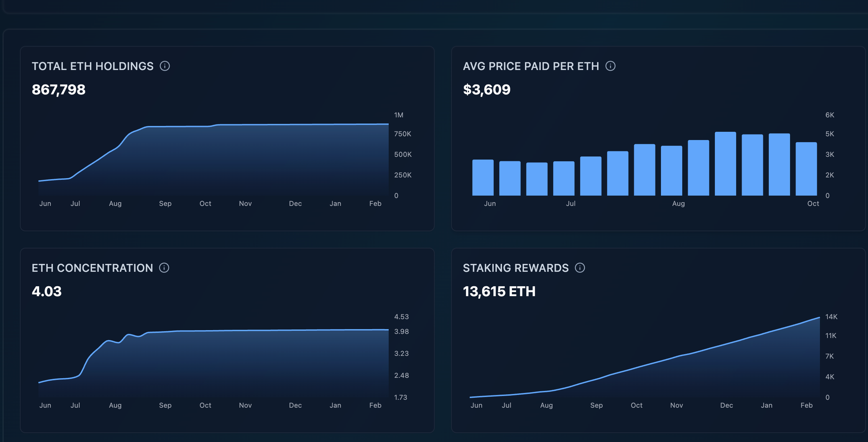Click the 13,615 ETH staking rewards value
This screenshot has width=868, height=442.
coord(500,291)
